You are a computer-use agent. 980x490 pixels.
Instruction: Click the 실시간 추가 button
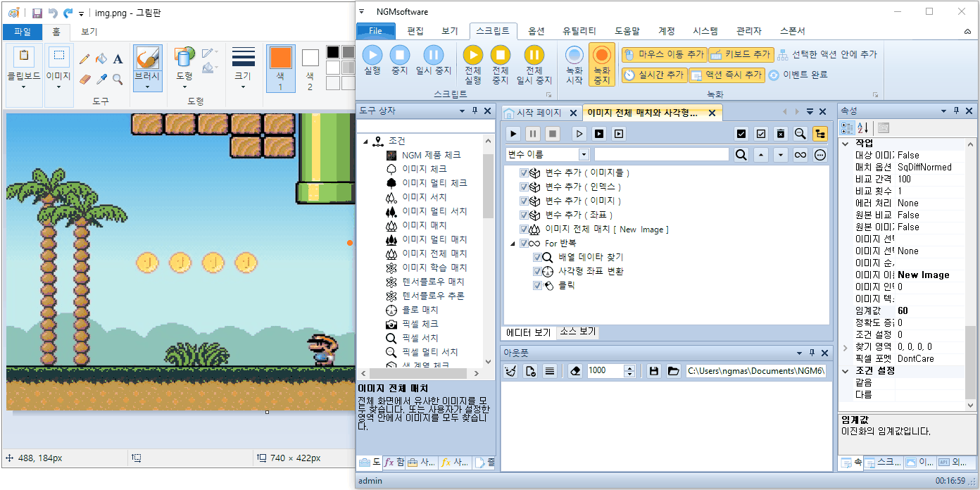pos(653,75)
